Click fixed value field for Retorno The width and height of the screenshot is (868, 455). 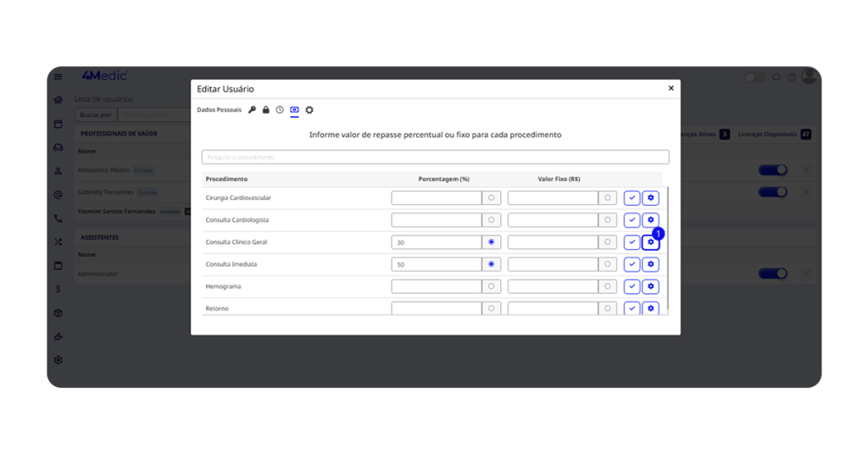(552, 308)
